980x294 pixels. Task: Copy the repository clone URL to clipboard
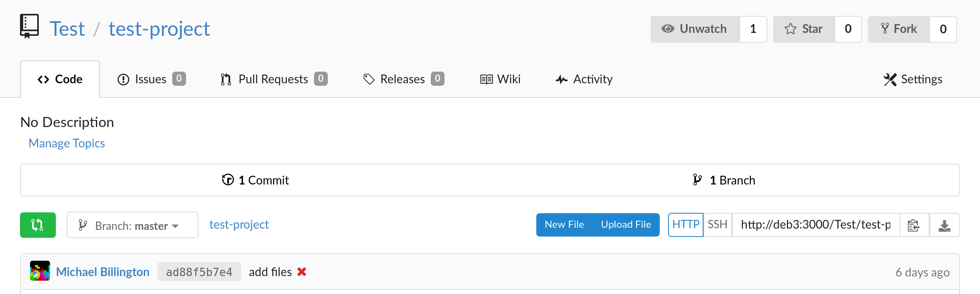coord(914,225)
